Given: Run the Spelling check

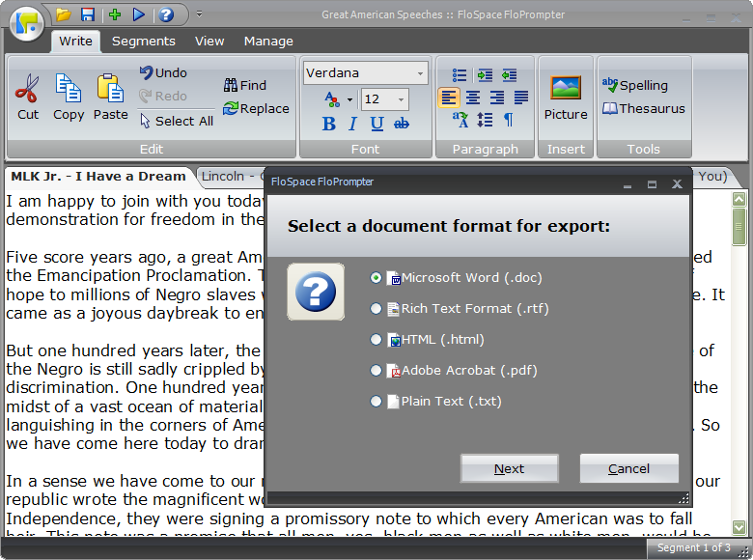Looking at the screenshot, I should (x=634, y=86).
